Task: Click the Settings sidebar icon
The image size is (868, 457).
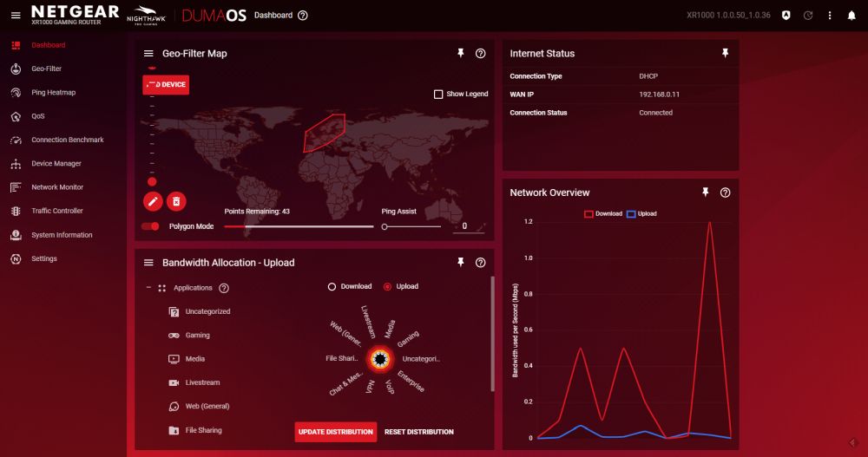Action: click(16, 259)
